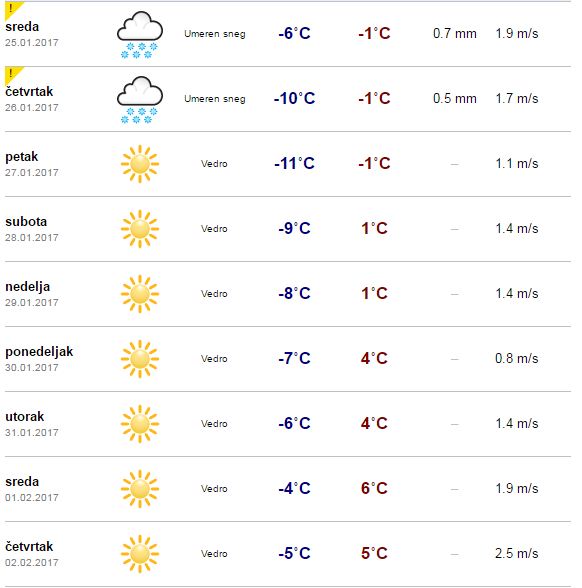Click the 6°C maximum temperature
582x588 pixels.
(x=374, y=488)
